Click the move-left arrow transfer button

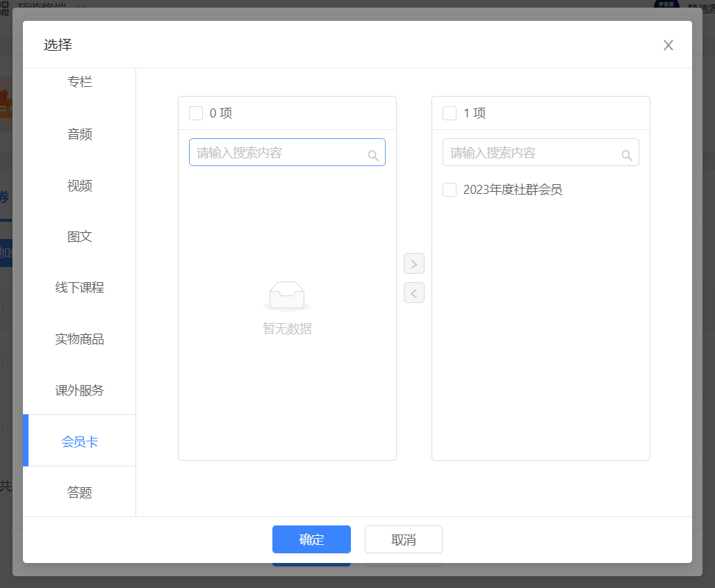413,293
